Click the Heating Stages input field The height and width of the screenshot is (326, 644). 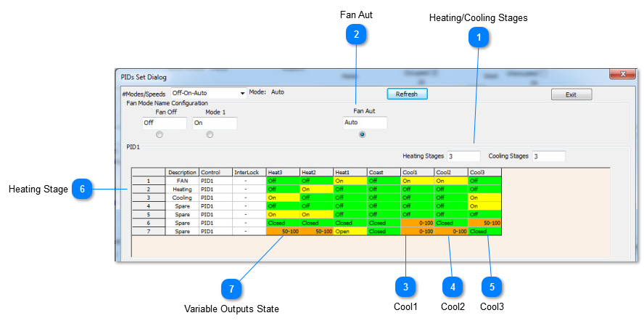coord(463,156)
